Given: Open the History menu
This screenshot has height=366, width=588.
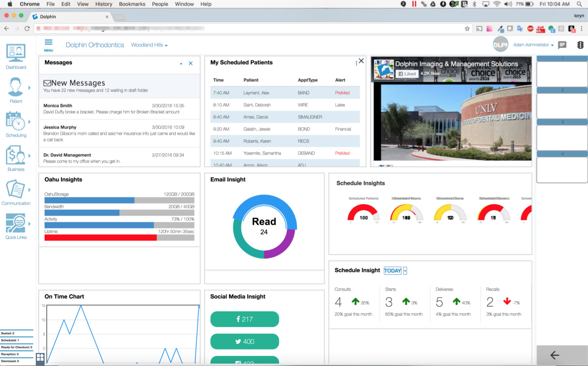Looking at the screenshot, I should (x=104, y=4).
